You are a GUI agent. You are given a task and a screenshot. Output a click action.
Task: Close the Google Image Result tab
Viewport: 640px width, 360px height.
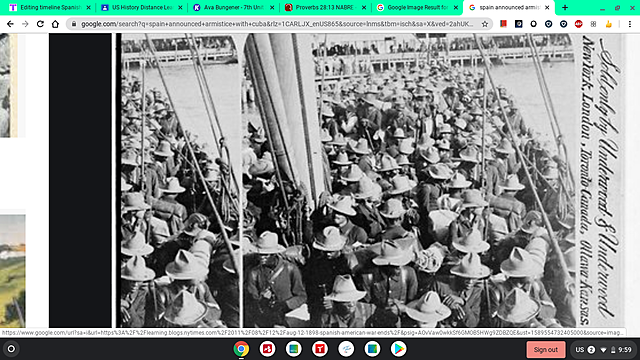[456, 7]
